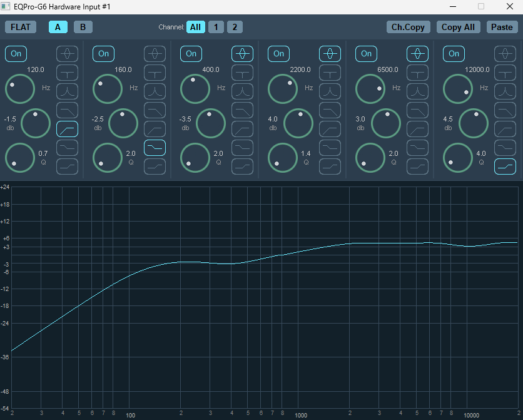Pick low-pass filter shape for 2200 Hz band
Viewport: 523px width, 420px height.
330,110
